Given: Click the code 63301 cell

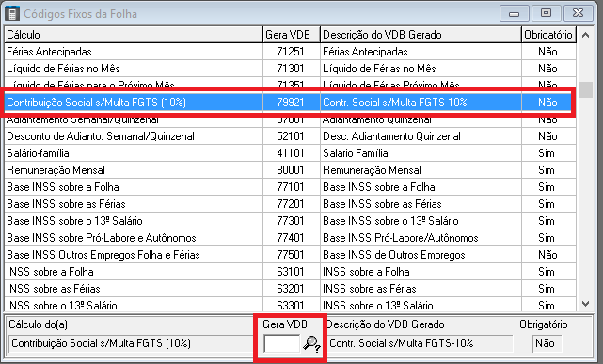Looking at the screenshot, I should (292, 305).
